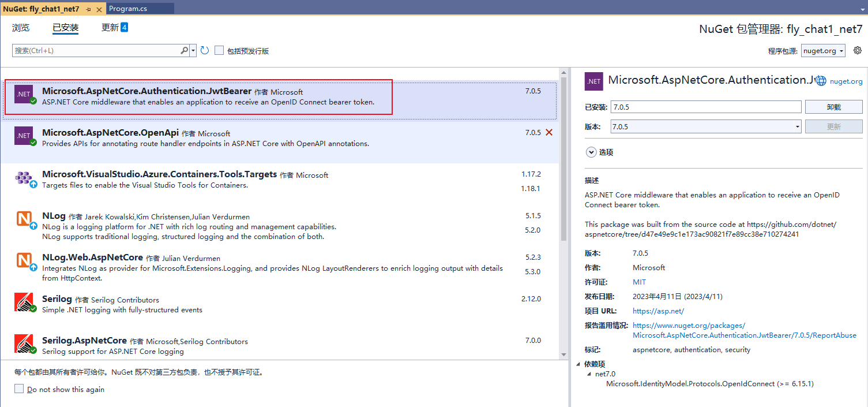Click the 发布日期 value 2023年4月11日

(678, 297)
